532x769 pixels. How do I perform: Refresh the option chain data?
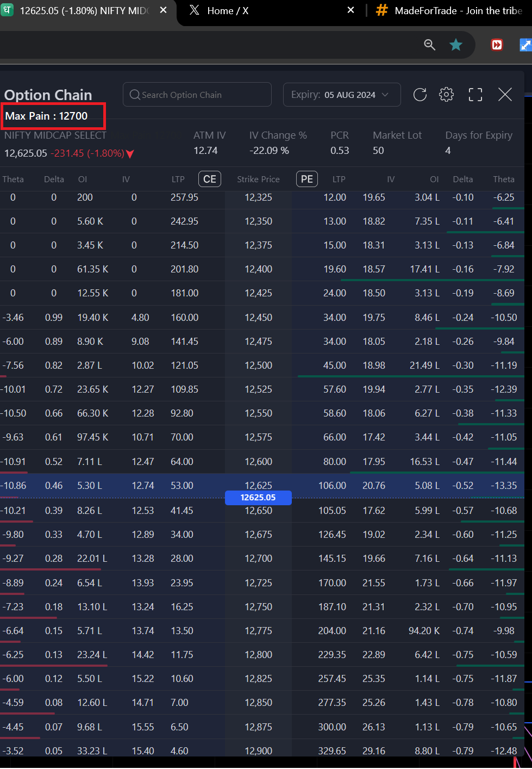point(420,95)
